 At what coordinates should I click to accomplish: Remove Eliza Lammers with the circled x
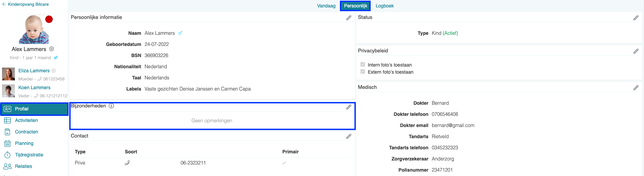click(x=54, y=71)
